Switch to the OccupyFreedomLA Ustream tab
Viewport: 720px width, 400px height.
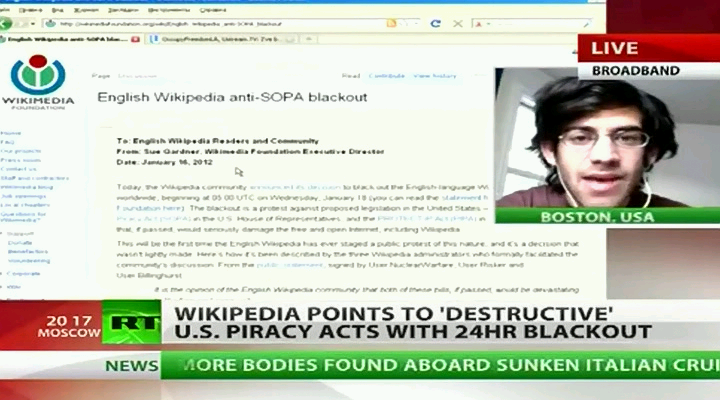222,39
